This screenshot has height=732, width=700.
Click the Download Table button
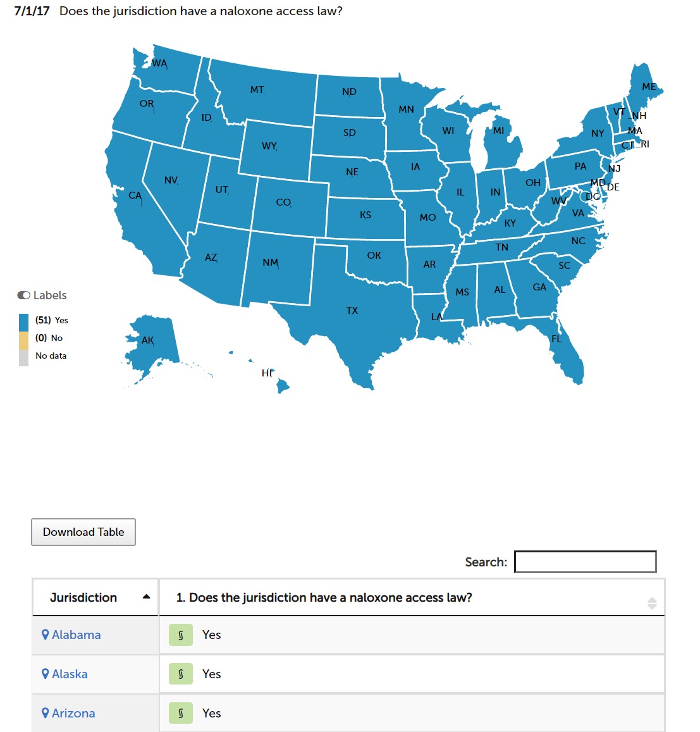click(83, 531)
